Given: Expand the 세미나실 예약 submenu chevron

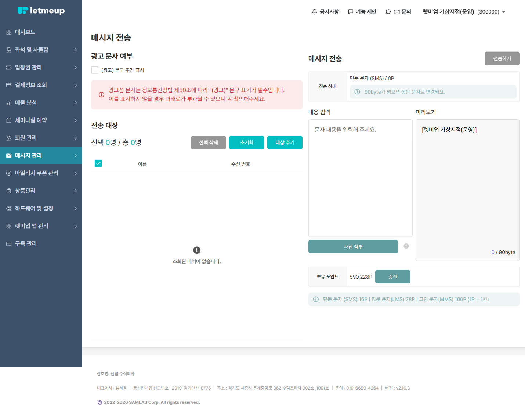Looking at the screenshot, I should (76, 120).
